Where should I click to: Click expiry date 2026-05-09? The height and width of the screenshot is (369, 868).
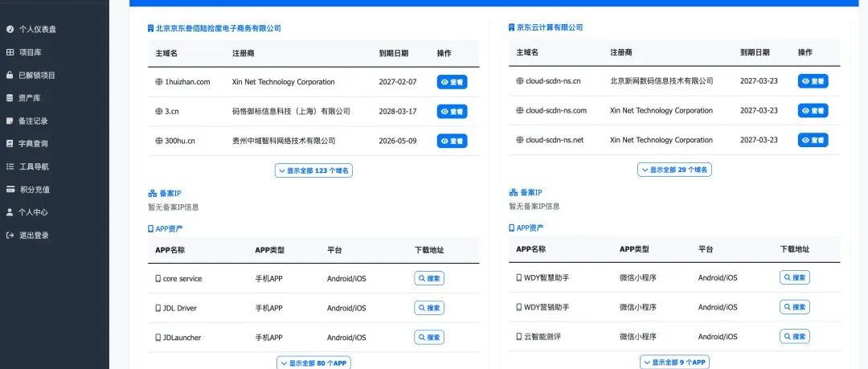398,141
